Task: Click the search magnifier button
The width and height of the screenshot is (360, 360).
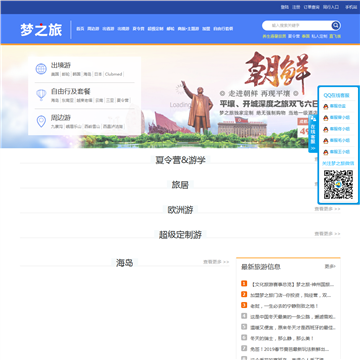Action: click(x=336, y=25)
